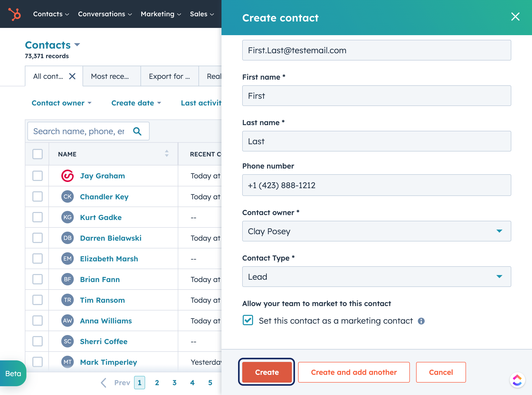
Task: Click the marketing contact info icon
Action: click(x=421, y=321)
